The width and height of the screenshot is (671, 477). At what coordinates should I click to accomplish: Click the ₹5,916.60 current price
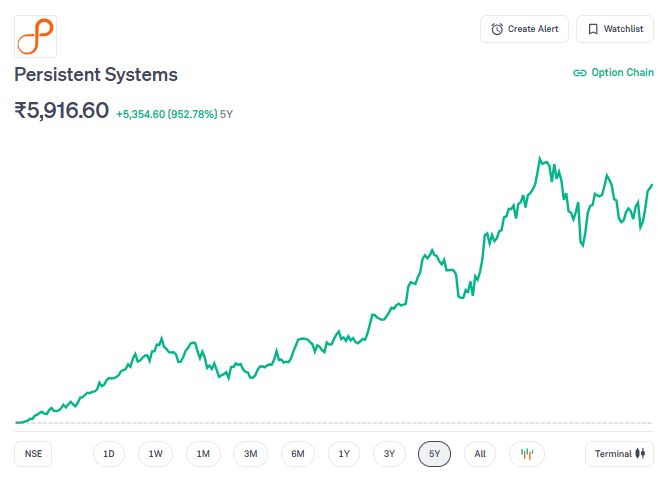click(x=61, y=111)
